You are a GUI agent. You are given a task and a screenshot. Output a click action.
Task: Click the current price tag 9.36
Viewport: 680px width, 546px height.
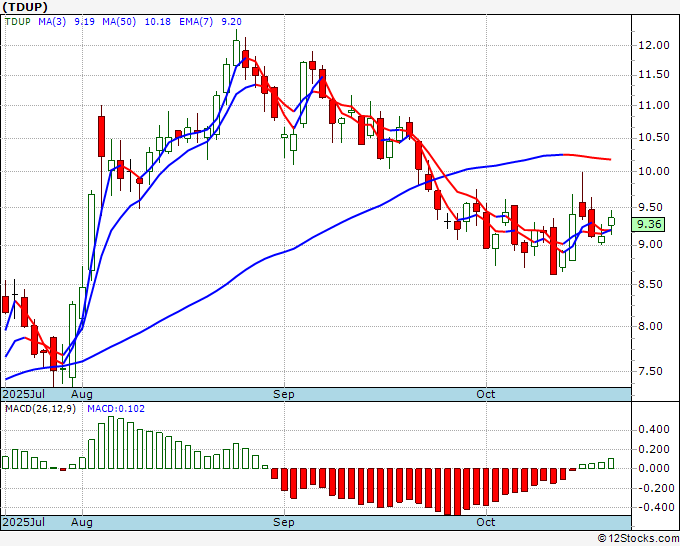click(649, 224)
